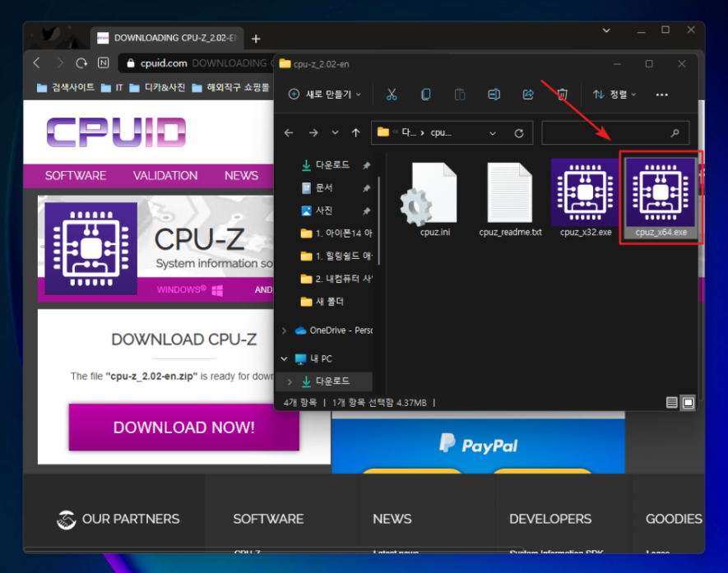Image resolution: width=728 pixels, height=573 pixels.
Task: Click the NEWS footer heading
Action: 392,519
